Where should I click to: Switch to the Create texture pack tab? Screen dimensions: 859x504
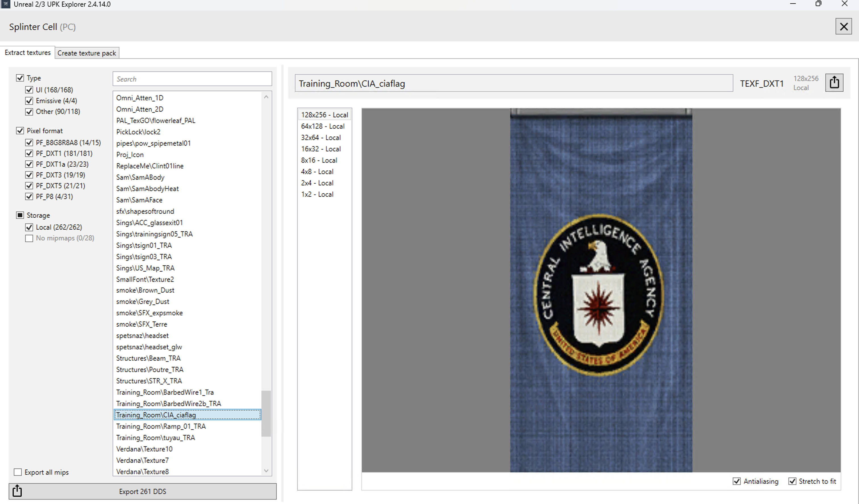click(x=87, y=53)
